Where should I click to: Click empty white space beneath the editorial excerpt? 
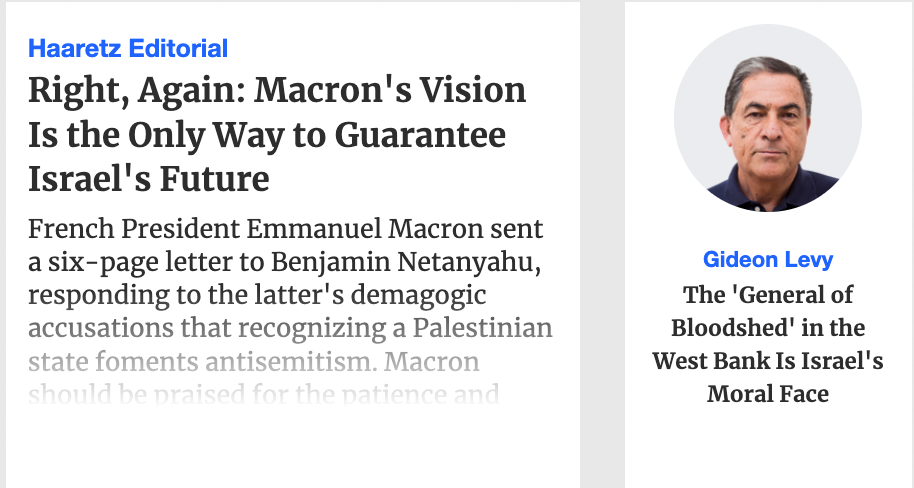pos(290,450)
